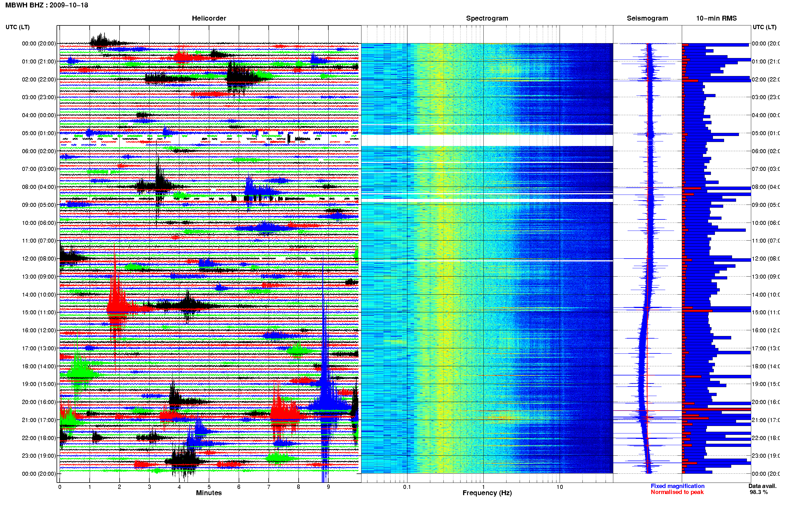
Task: Select left axis label '15:00 (11:00)'
Action: tap(39, 313)
